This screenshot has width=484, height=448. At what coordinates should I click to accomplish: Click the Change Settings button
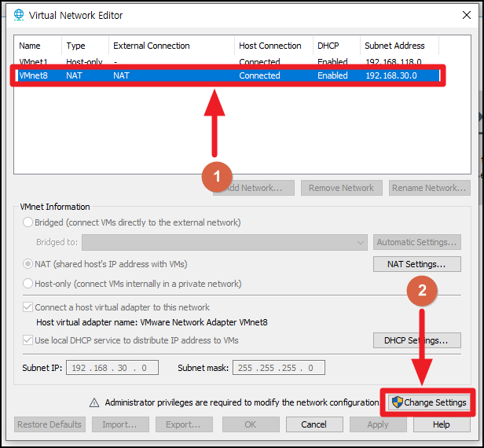pos(429,402)
